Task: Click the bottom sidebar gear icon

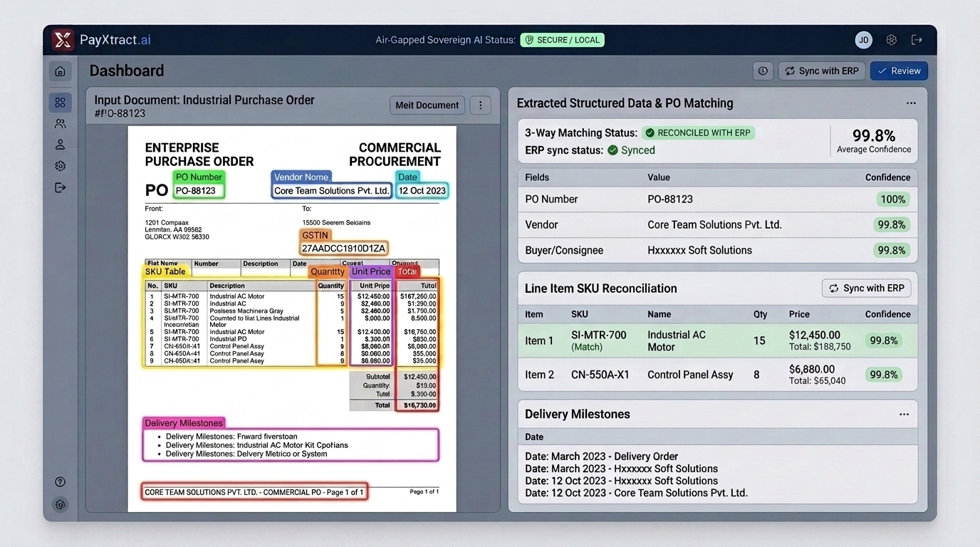Action: (x=61, y=504)
